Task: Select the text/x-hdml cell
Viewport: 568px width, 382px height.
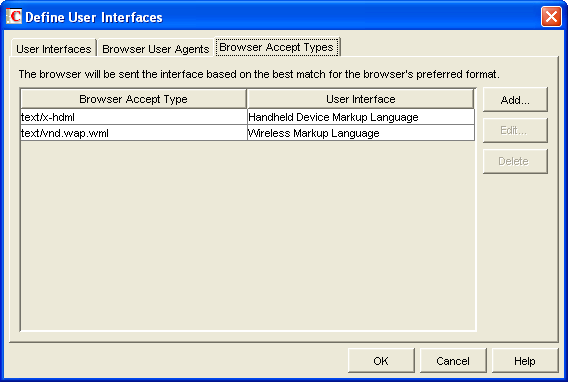Action: click(x=134, y=117)
